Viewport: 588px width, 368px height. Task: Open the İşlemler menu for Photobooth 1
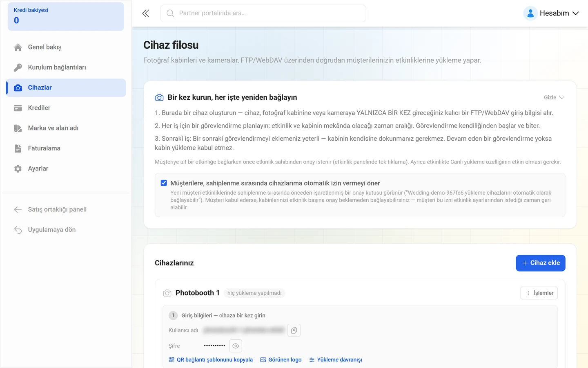(x=539, y=293)
